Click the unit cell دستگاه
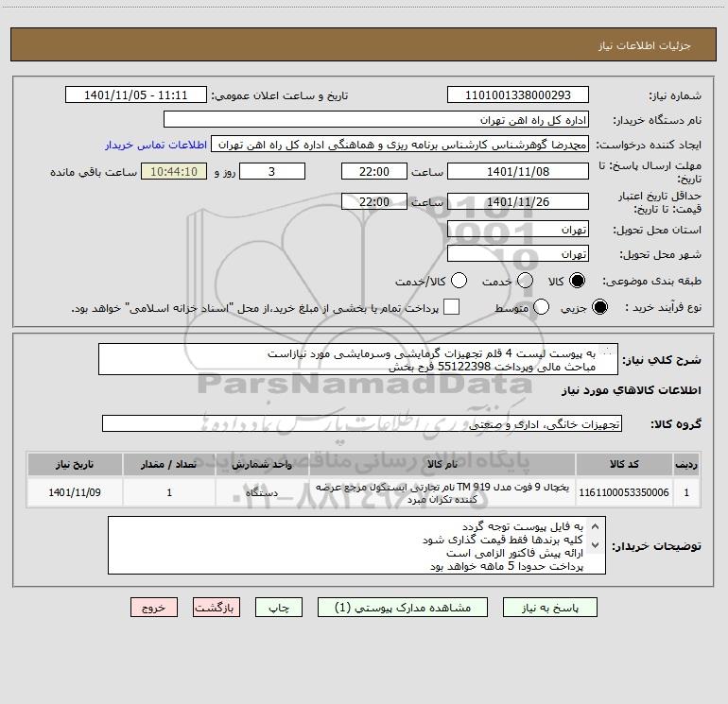728x704 pixels. (262, 492)
